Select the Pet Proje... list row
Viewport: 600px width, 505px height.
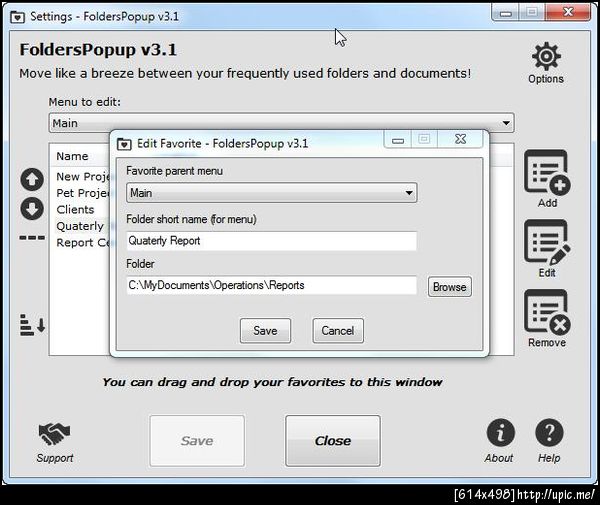click(x=82, y=193)
